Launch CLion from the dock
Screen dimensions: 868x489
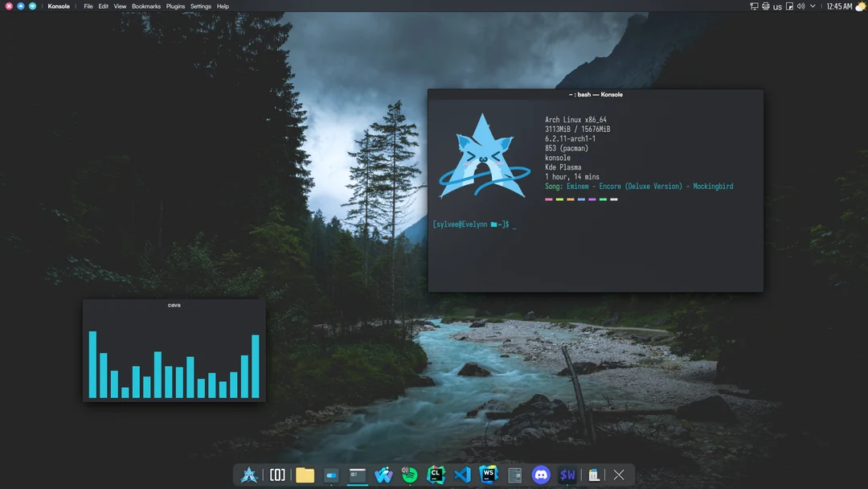coord(436,475)
